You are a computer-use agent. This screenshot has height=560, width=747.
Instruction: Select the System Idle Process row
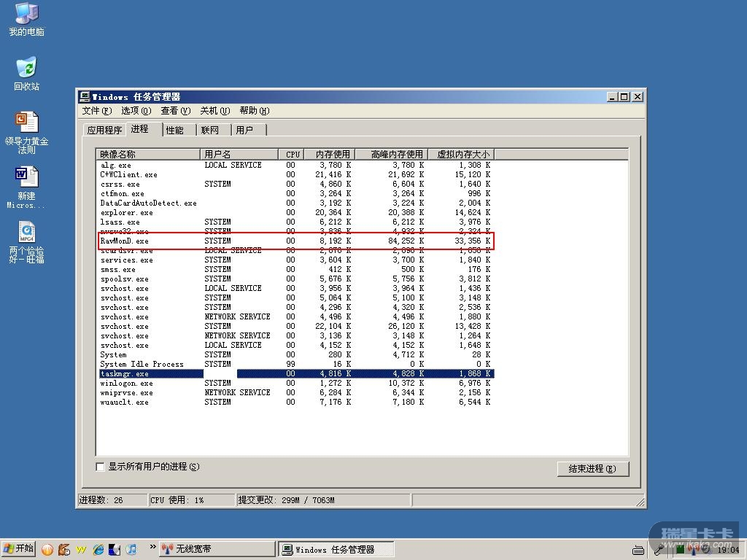[295, 365]
